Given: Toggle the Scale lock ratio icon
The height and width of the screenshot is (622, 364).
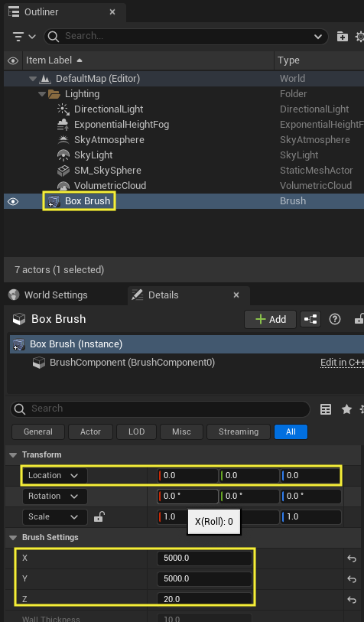Looking at the screenshot, I should click(99, 517).
